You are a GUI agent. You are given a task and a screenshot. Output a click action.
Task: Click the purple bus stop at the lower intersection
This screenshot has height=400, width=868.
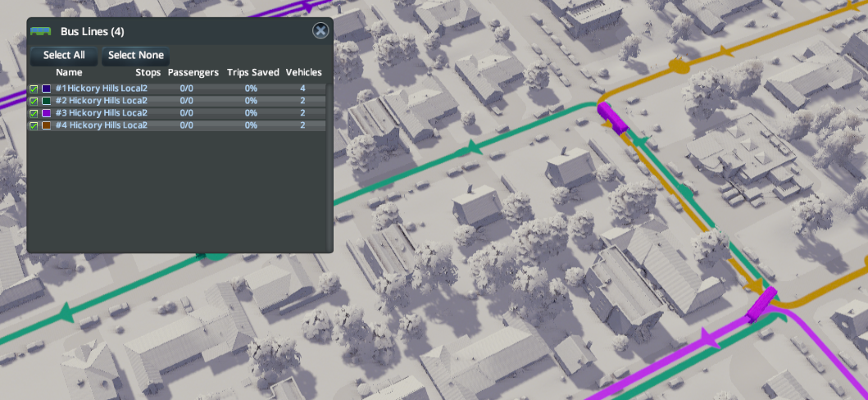[761, 305]
